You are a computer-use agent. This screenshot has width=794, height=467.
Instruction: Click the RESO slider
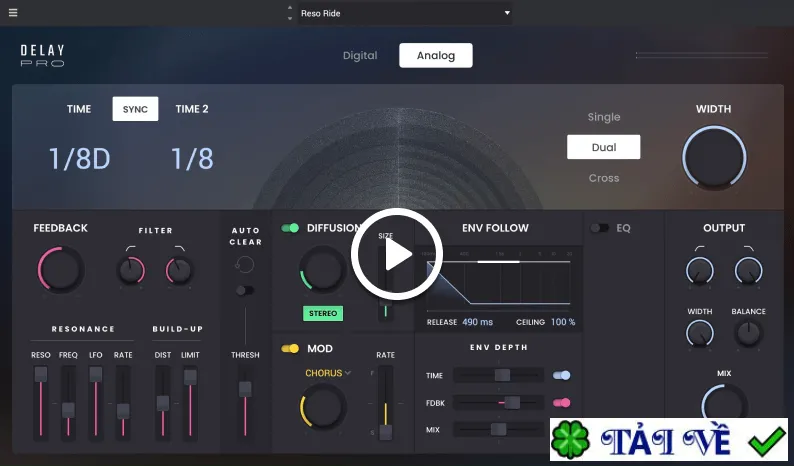click(x=41, y=403)
